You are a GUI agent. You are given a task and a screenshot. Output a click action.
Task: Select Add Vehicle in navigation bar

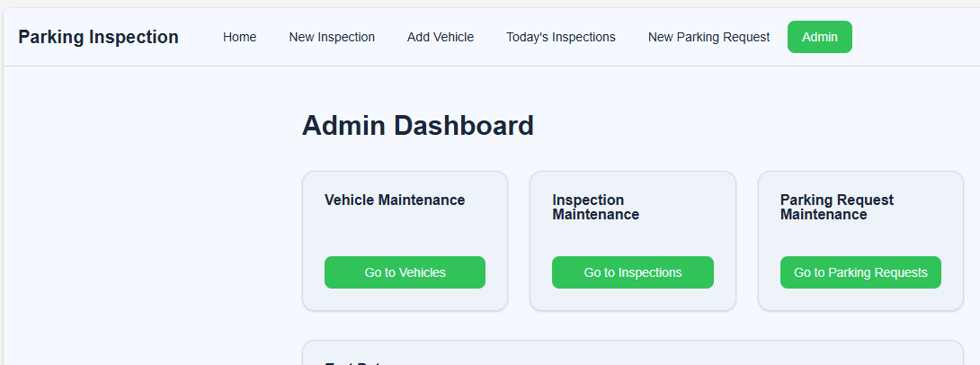441,37
